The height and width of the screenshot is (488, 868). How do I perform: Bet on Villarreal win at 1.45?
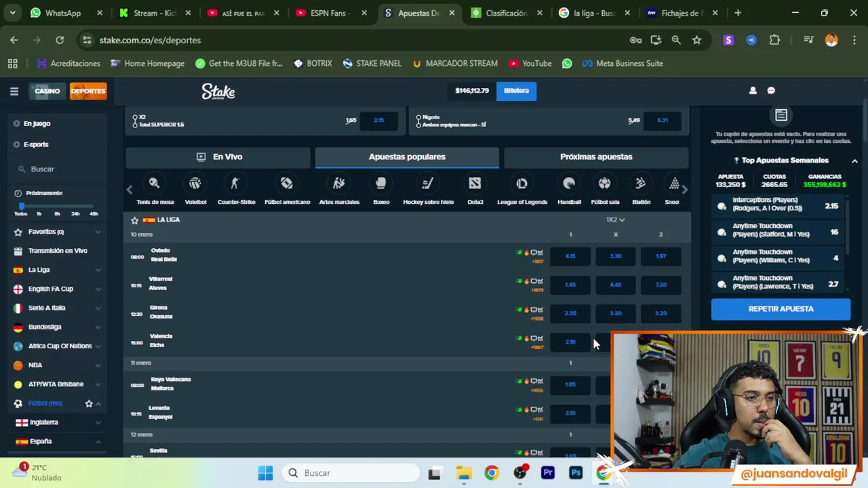point(570,285)
